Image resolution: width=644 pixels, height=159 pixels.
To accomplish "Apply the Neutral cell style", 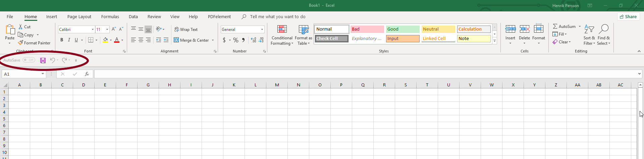I will [x=438, y=29].
